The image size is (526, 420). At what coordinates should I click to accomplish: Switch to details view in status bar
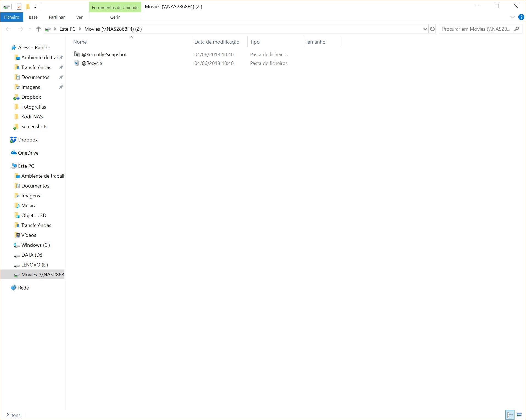click(510, 415)
